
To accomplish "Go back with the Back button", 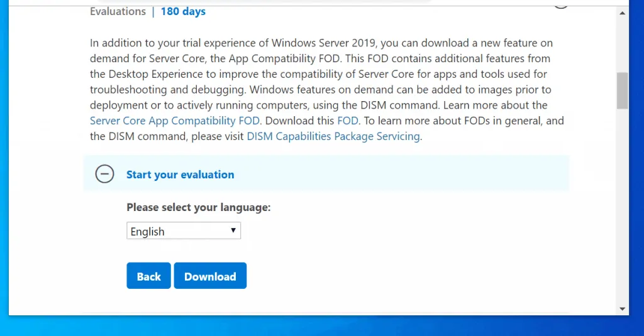I will (148, 276).
